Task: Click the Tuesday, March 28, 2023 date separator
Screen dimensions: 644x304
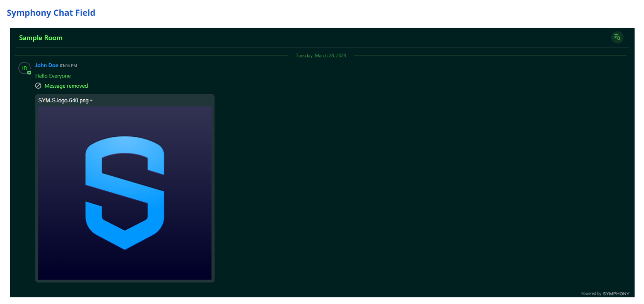Action: pos(321,56)
